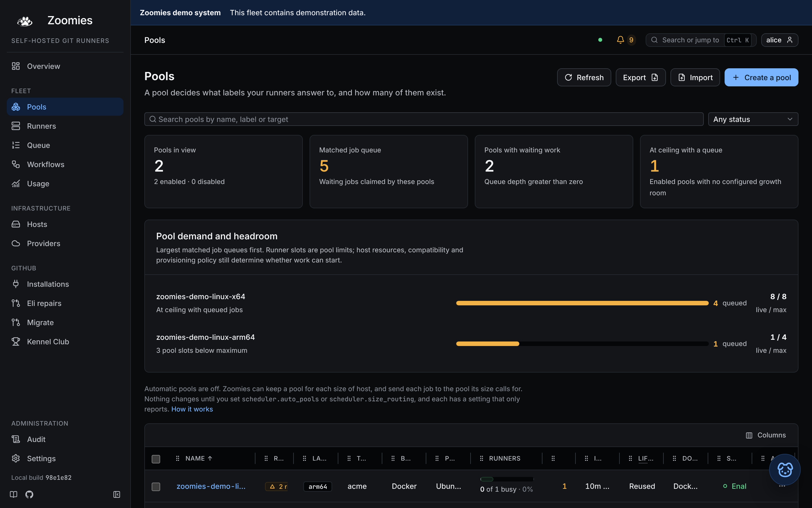Open notifications bell showing 9

click(626, 40)
